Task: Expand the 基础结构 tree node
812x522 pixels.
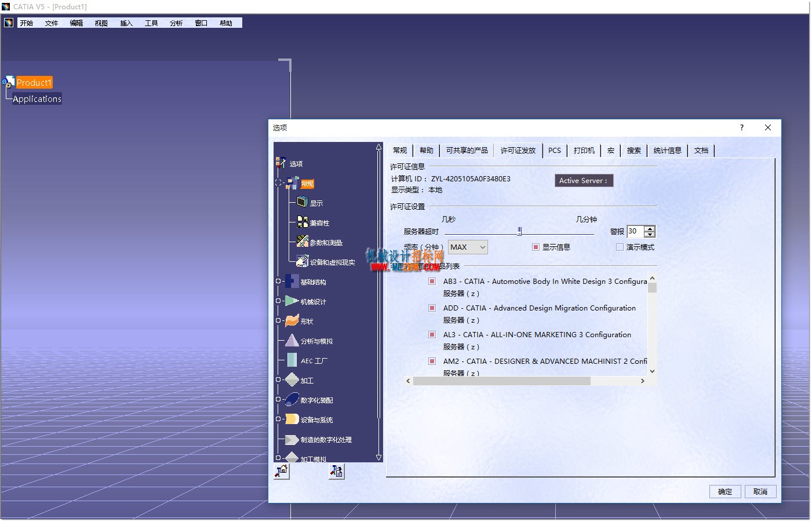Action: point(278,281)
